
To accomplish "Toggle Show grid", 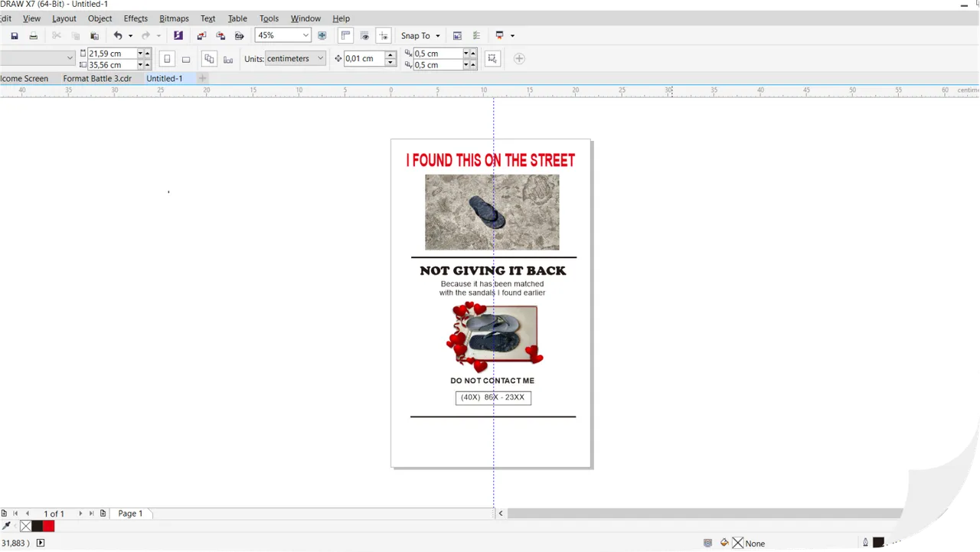I will 364,36.
